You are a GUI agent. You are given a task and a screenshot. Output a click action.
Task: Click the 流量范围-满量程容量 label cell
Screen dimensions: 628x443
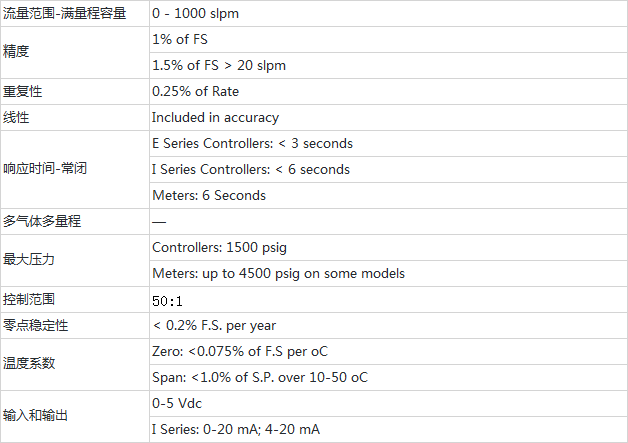(x=65, y=14)
